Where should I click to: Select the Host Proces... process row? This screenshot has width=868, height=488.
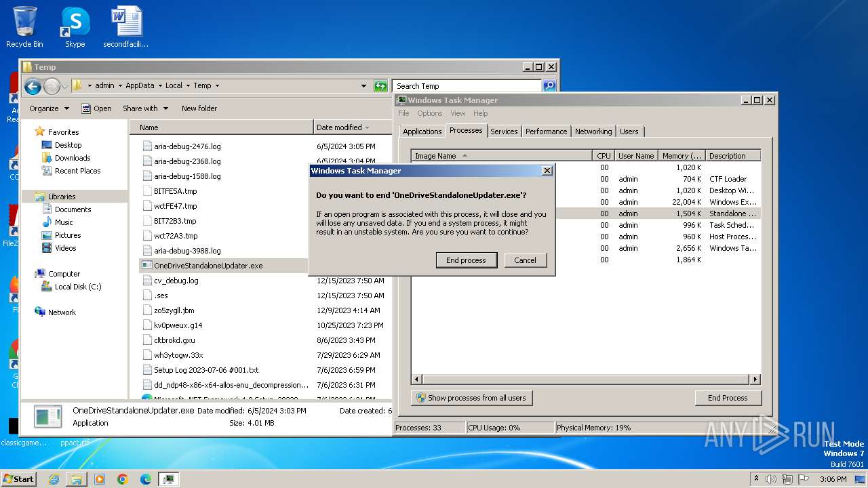[x=586, y=237]
